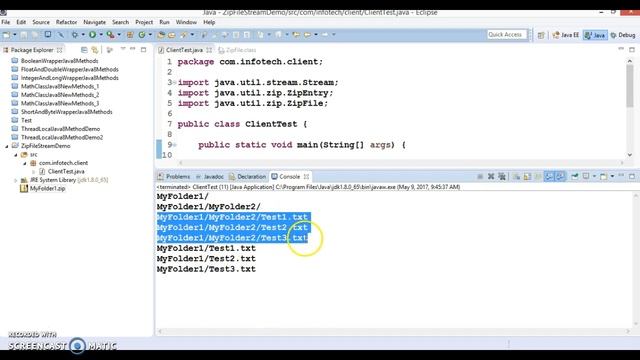Select the Test project in Package Explorer
This screenshot has height=360, width=640.
26,120
